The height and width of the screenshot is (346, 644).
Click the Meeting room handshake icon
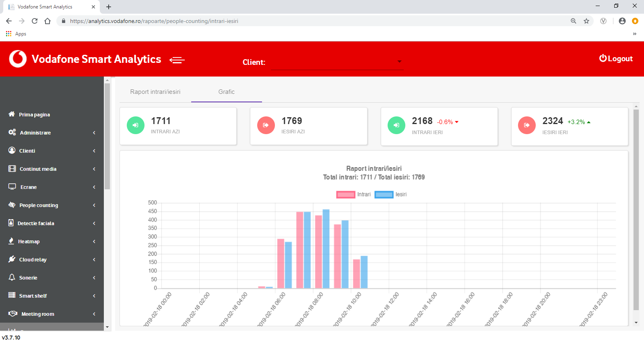(13, 313)
